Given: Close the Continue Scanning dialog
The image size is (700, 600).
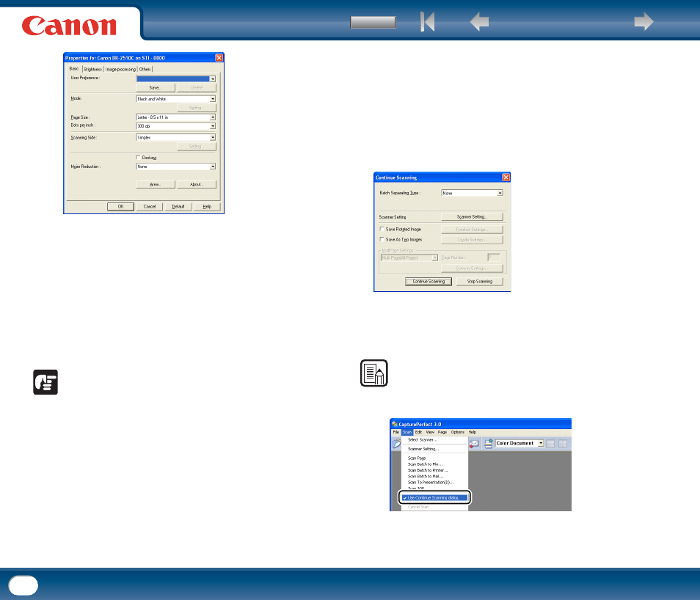Looking at the screenshot, I should tap(506, 178).
